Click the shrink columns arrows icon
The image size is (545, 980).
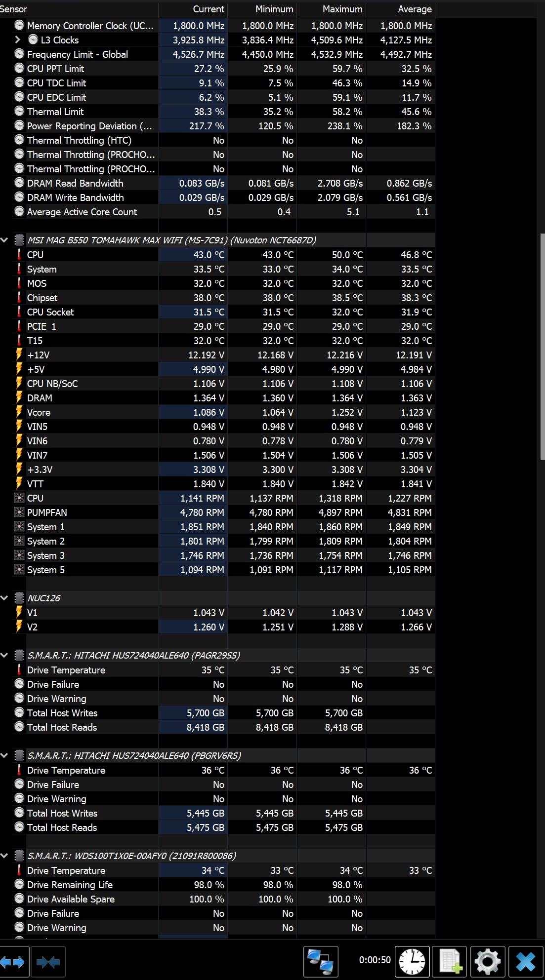48,962
